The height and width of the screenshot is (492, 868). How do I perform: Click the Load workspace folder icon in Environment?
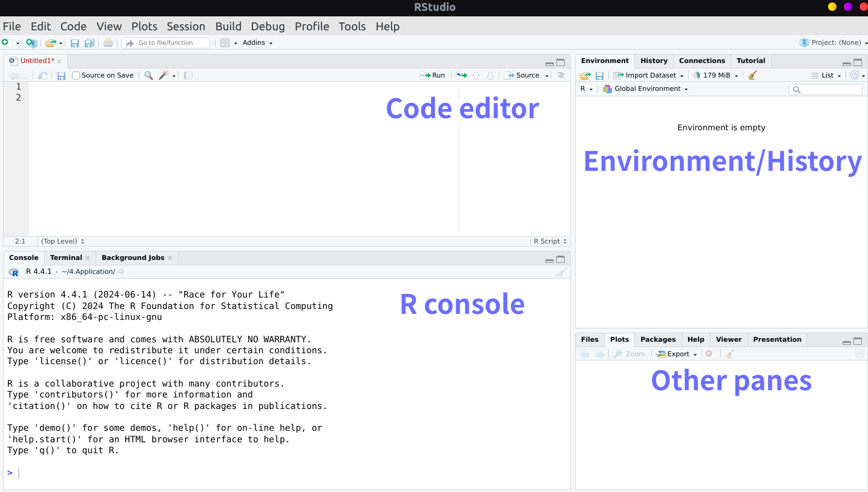coord(585,76)
